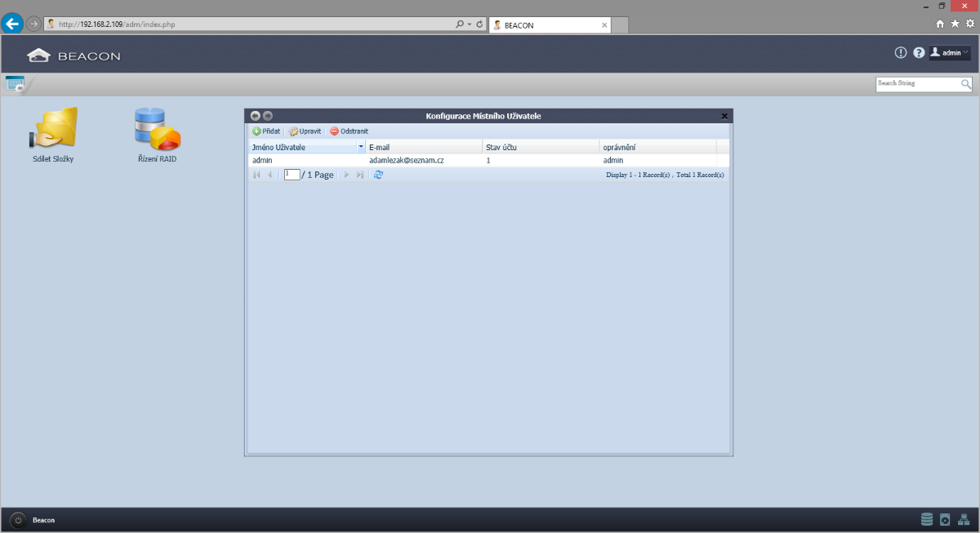Click Přidat to add a user
Viewport: 980px width, 533px height.
(x=266, y=131)
